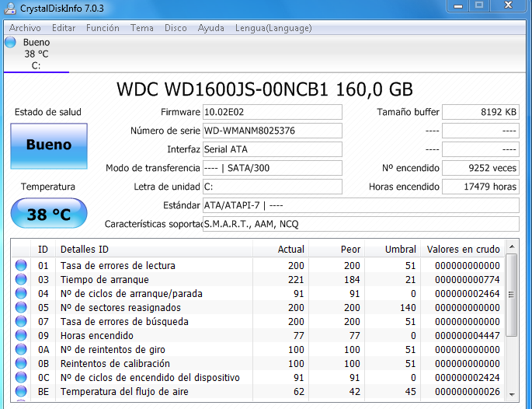Viewport: 532px width, 409px height.
Task: Click the supported features field S.M.A.R.T., AAM, NCQ
Action: pyautogui.click(x=361, y=224)
